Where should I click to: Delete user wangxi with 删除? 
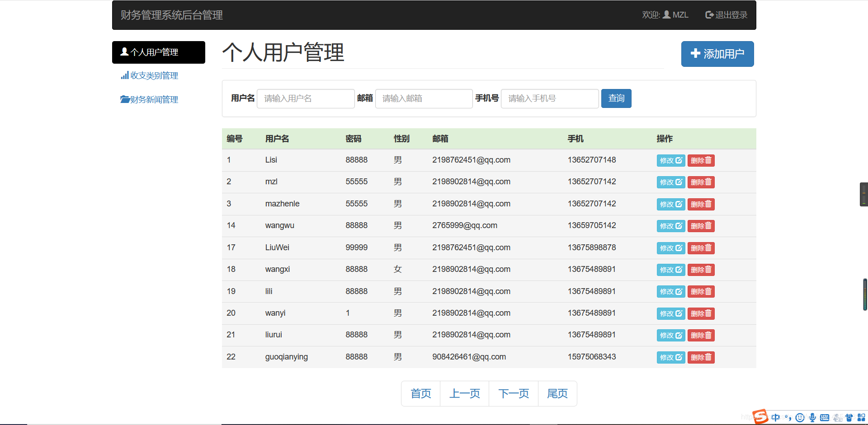click(x=701, y=270)
